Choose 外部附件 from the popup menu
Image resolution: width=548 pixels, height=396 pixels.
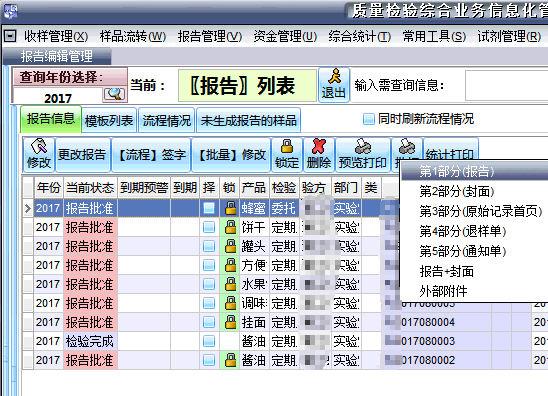[475, 291]
